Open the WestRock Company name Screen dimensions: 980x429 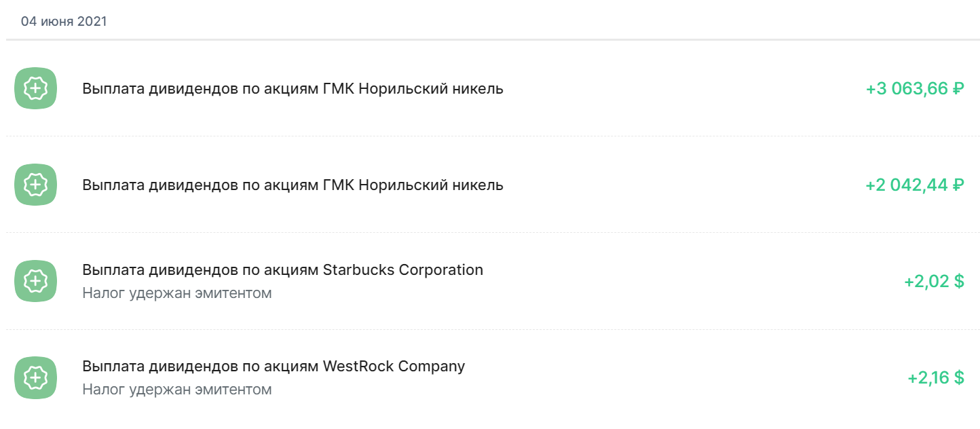[x=394, y=366]
